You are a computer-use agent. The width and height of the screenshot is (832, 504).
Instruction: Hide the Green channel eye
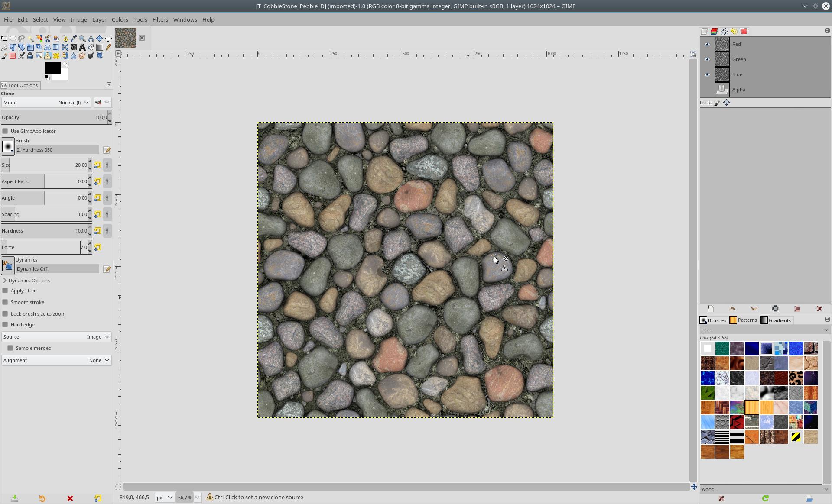pyautogui.click(x=707, y=59)
